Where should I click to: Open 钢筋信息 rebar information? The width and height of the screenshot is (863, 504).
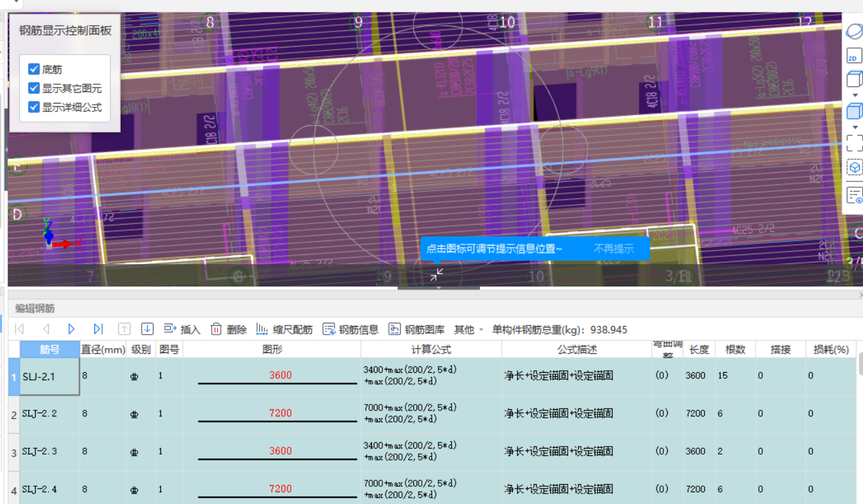click(x=351, y=329)
